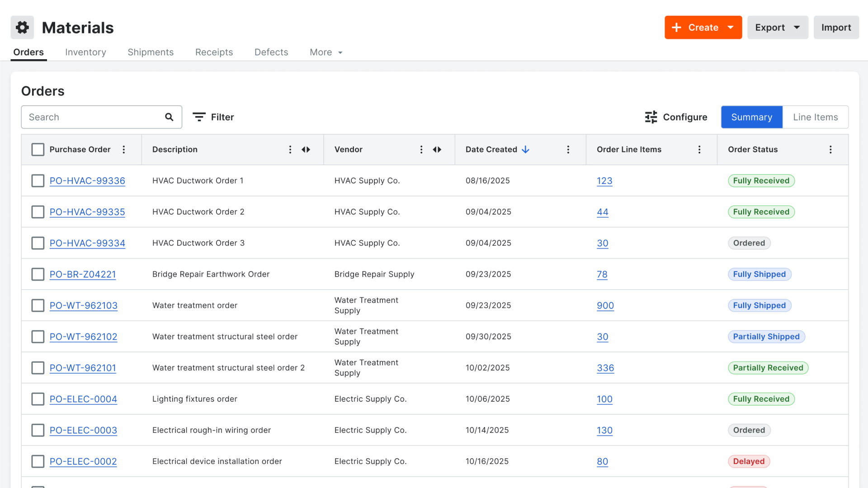The image size is (868, 488).
Task: Check the PO-HVAC-99334 row checkbox
Action: pyautogui.click(x=38, y=243)
